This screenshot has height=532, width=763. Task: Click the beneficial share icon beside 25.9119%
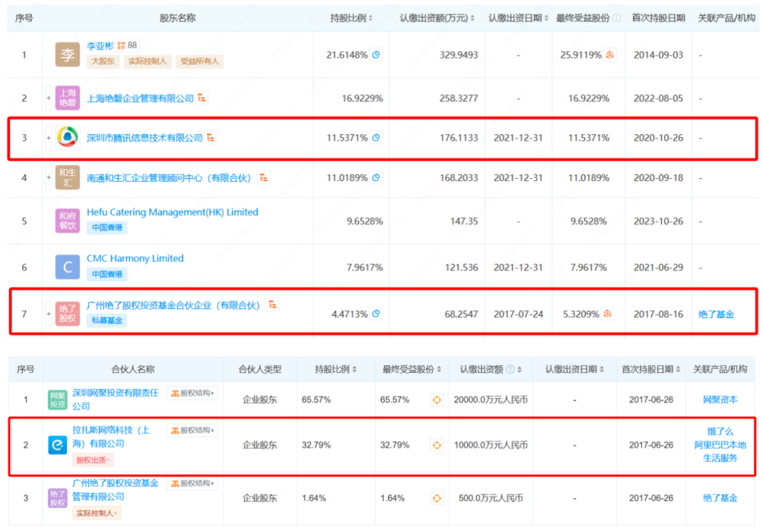point(610,55)
